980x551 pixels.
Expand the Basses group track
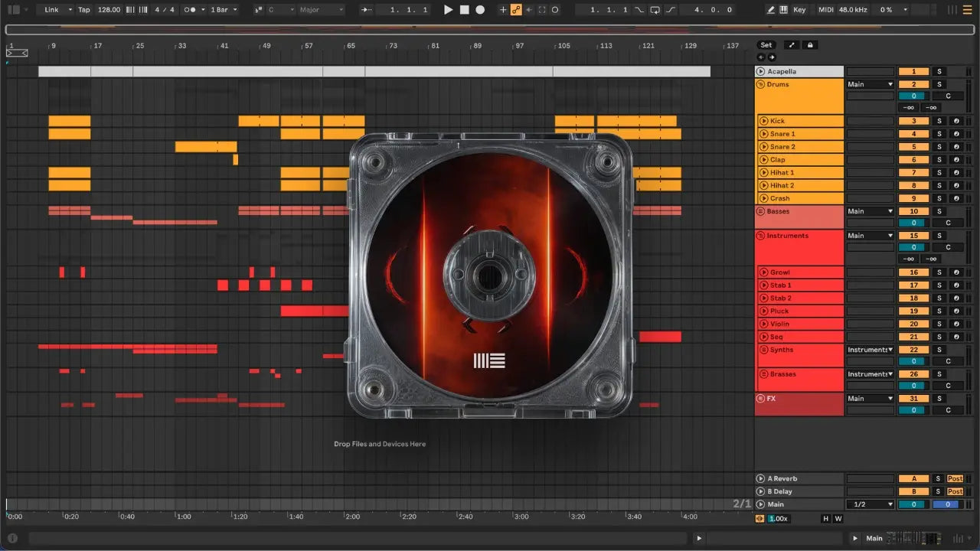coord(760,211)
